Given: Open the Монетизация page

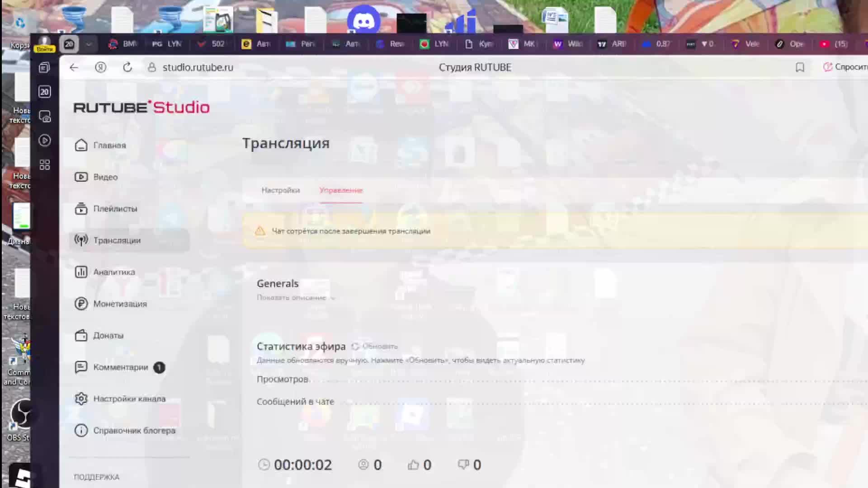Looking at the screenshot, I should [119, 304].
